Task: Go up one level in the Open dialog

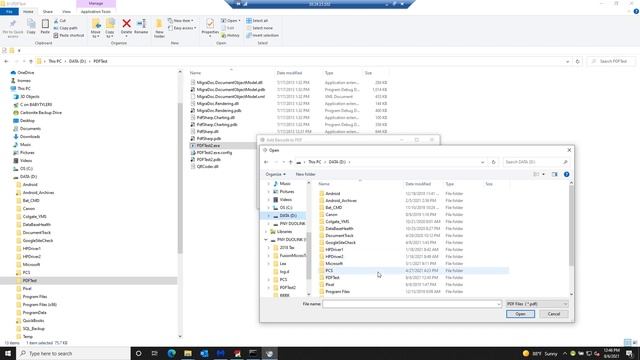Action: tap(291, 162)
